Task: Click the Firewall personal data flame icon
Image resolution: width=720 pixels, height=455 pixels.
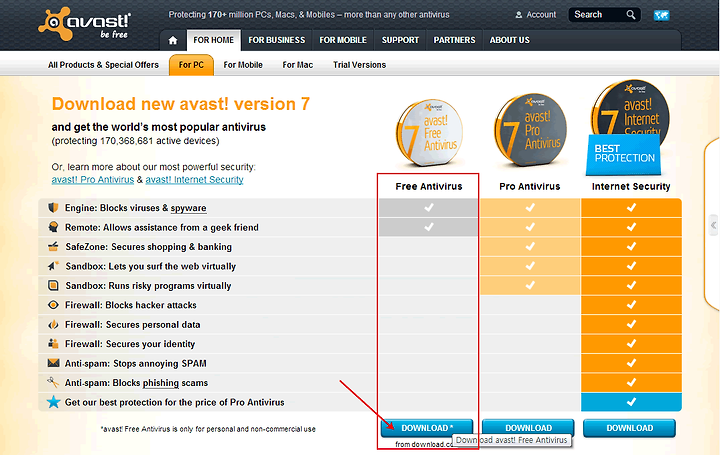Action: point(53,325)
